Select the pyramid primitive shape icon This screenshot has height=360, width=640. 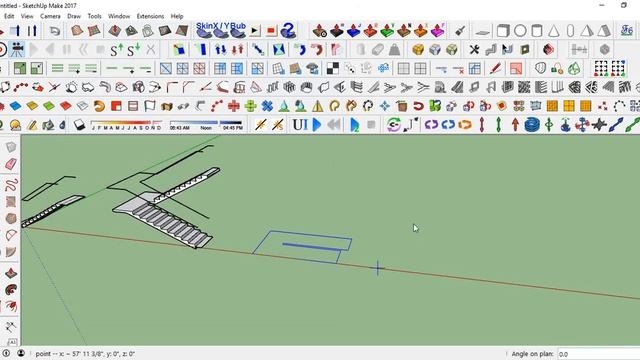pos(587,31)
